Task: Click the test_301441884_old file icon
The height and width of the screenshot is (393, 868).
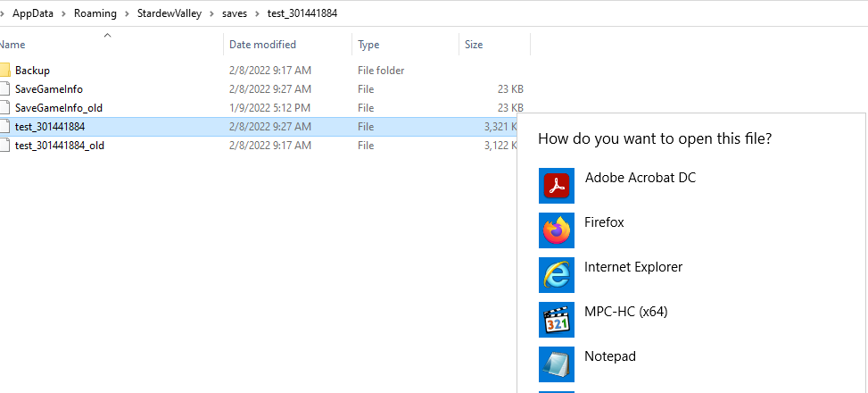Action: point(4,146)
